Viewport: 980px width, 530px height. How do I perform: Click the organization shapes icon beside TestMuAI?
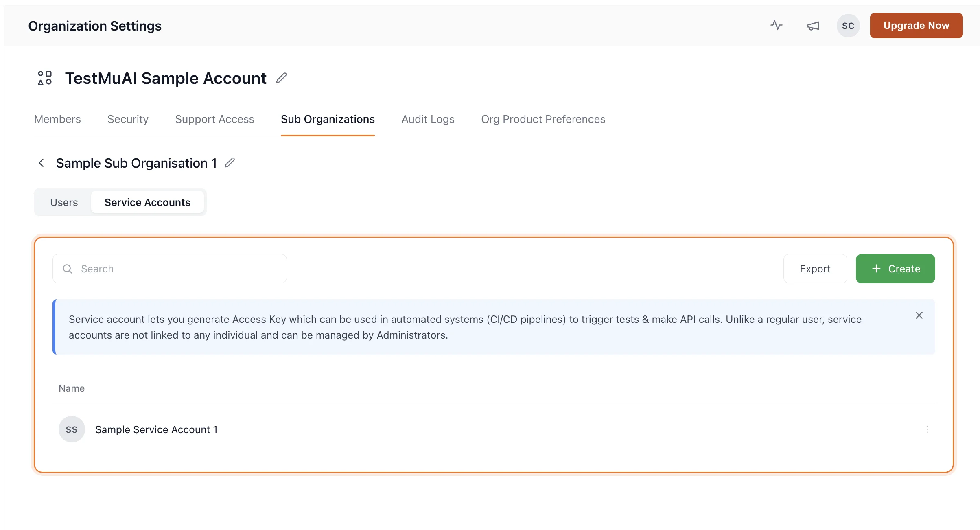pos(45,78)
